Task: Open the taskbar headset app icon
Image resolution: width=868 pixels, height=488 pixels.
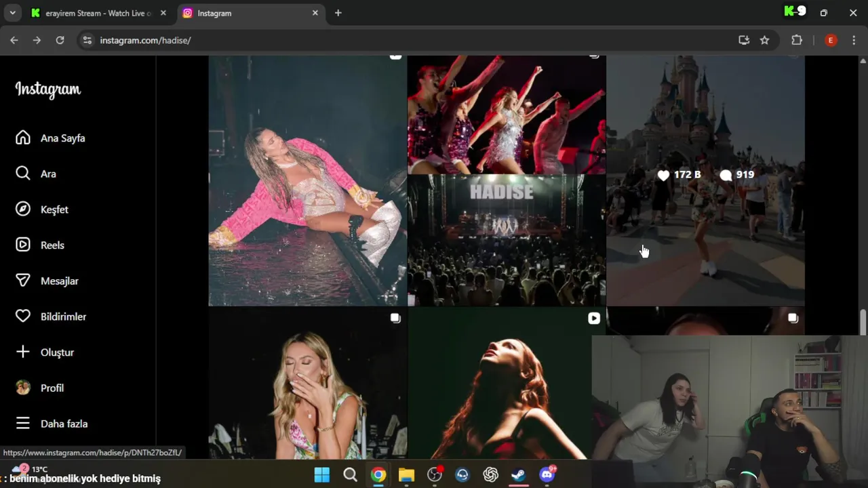Action: point(462,474)
